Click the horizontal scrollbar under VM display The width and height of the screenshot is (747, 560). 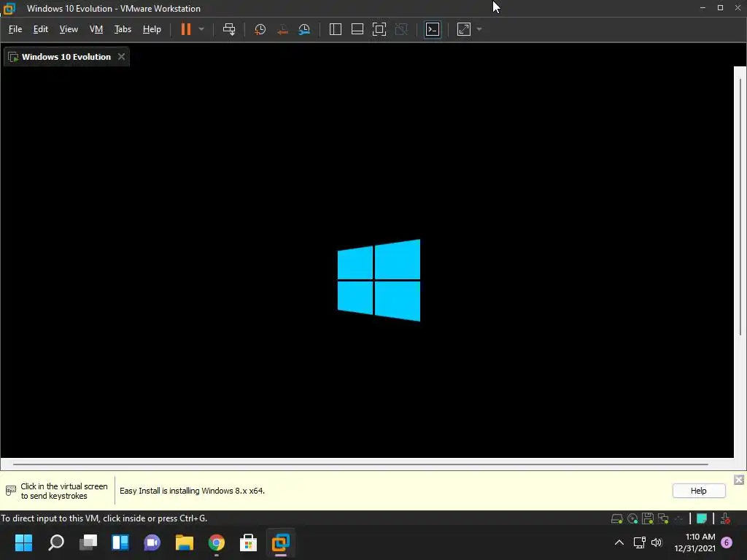pyautogui.click(x=360, y=464)
